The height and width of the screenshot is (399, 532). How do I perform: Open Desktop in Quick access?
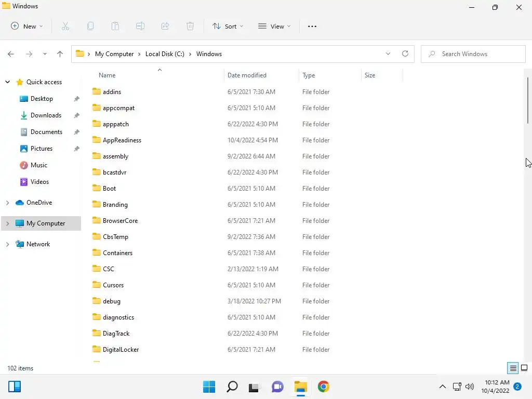[42, 98]
